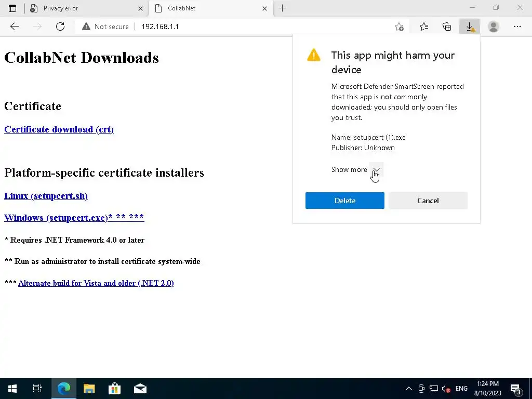Click the 'Publisher: Unknown' text
Viewport: 532px width, 399px height.
click(363, 148)
